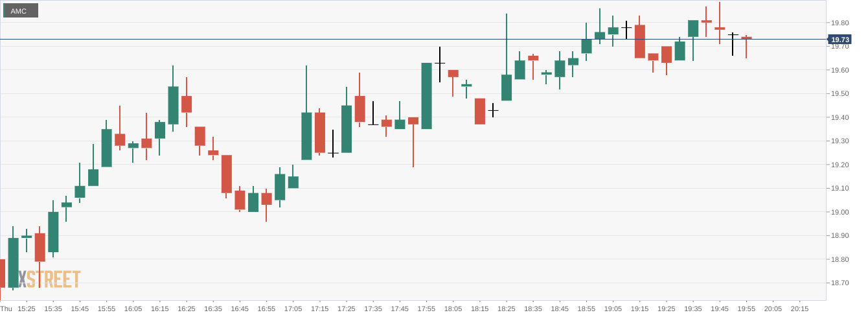This screenshot has height=317, width=868.
Task: Select the 19.30 price axis label
Action: [x=839, y=141]
